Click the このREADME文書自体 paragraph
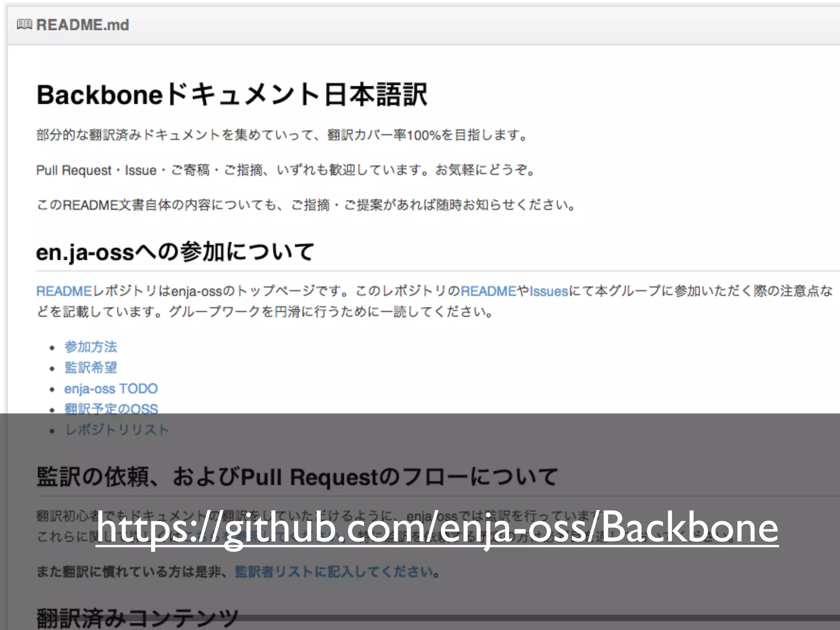The image size is (840, 630). click(306, 205)
